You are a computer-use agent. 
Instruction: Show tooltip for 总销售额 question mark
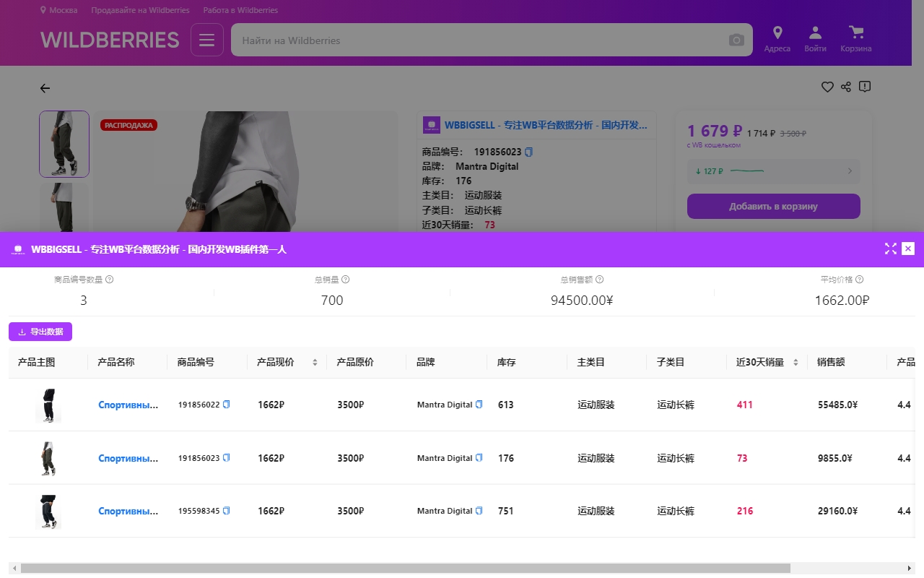click(x=599, y=279)
